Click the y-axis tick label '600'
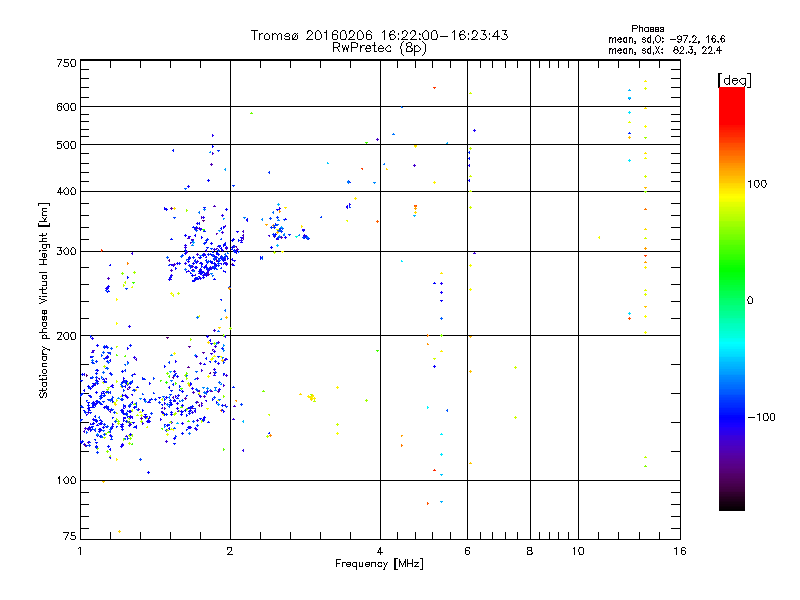The height and width of the screenshot is (600, 800). coord(66,107)
